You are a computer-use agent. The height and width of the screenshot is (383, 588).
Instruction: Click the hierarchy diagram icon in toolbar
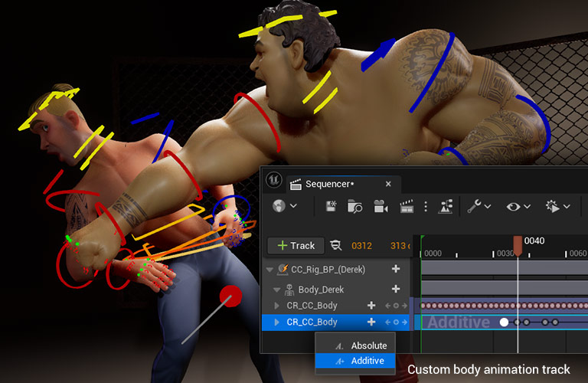[x=446, y=206]
